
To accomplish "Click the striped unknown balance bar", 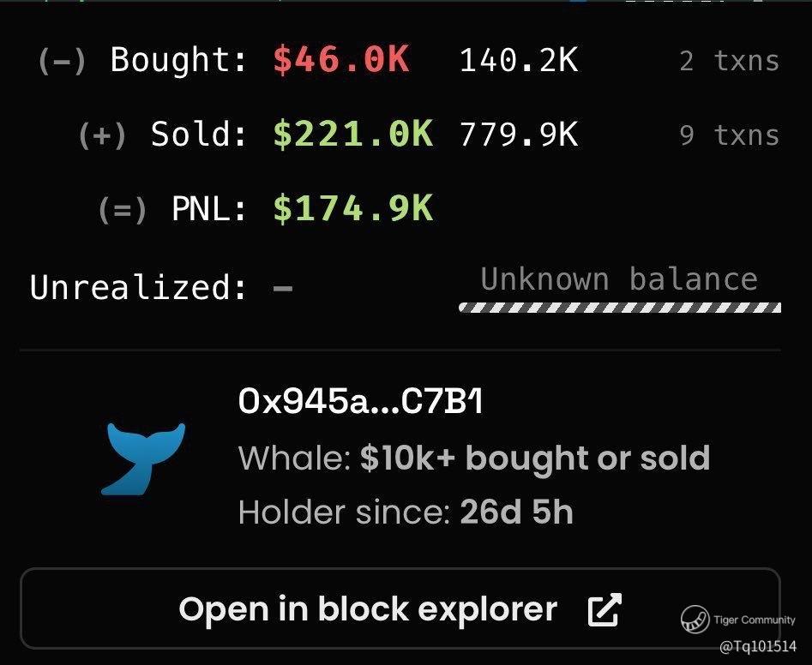I will (620, 308).
